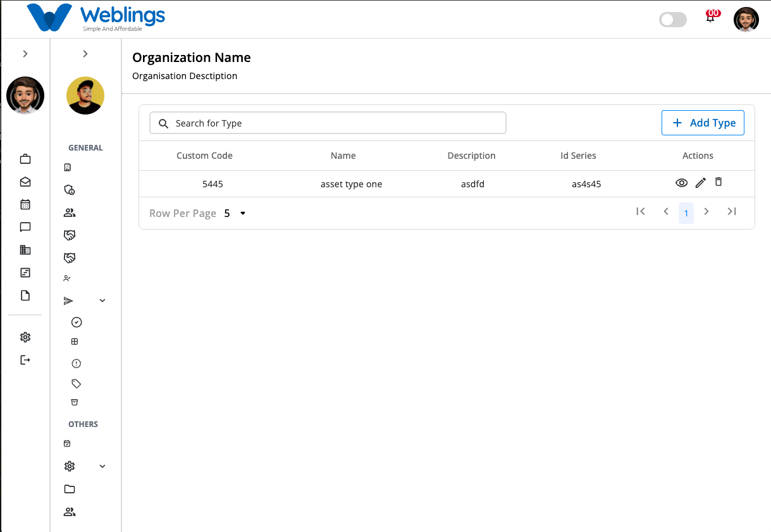Screen dimensions: 771x532
Task: Select page 1 in pagination
Action: tap(686, 213)
